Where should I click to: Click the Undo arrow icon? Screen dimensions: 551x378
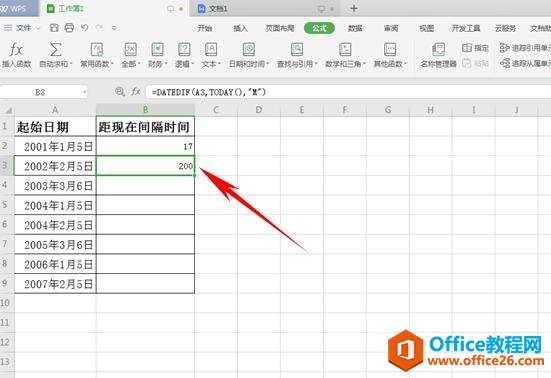(x=84, y=27)
